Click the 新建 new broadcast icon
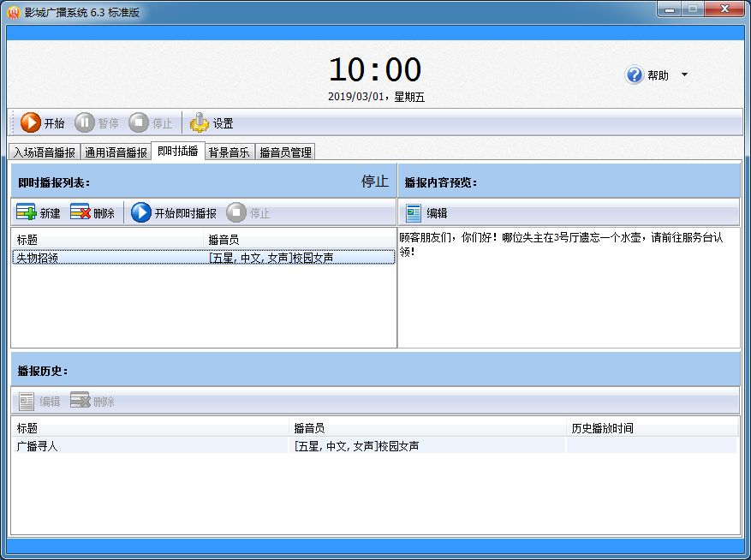The height and width of the screenshot is (560, 751). (27, 212)
